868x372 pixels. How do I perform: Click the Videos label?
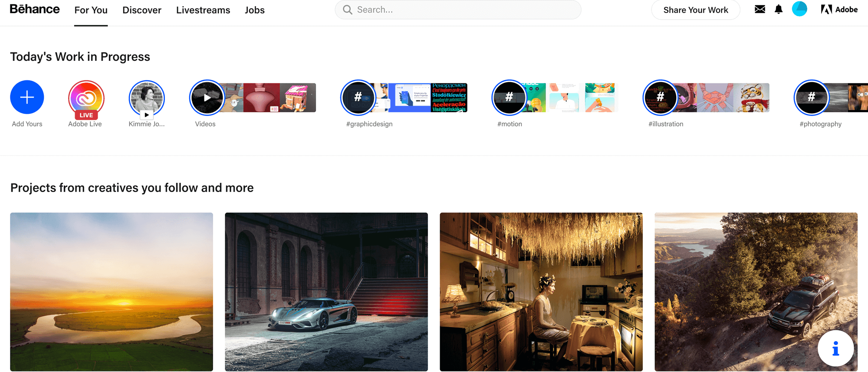click(x=205, y=124)
